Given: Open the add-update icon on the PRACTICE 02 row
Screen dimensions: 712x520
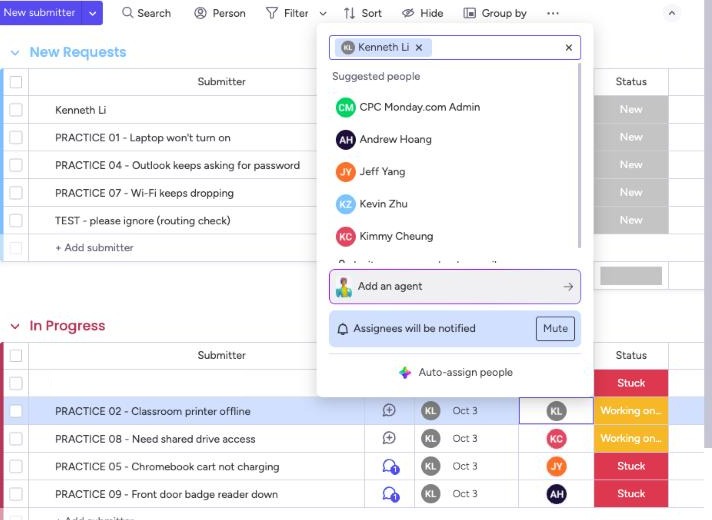Looking at the screenshot, I should [x=389, y=411].
